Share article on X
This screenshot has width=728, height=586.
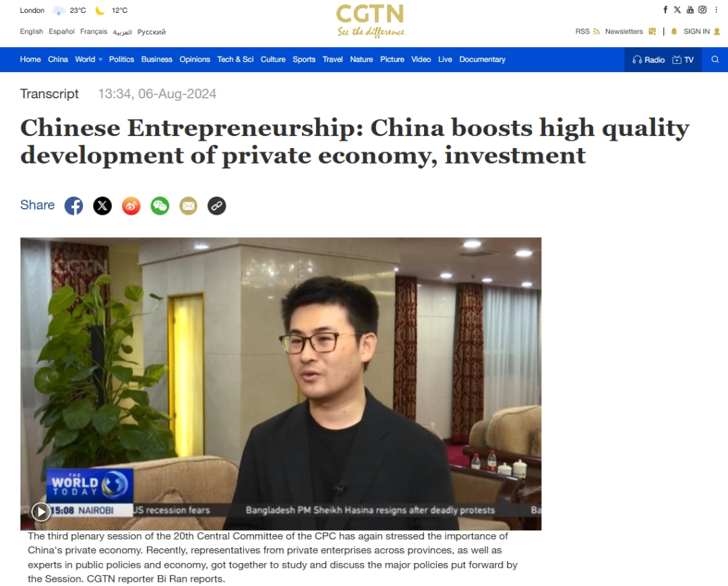(102, 205)
